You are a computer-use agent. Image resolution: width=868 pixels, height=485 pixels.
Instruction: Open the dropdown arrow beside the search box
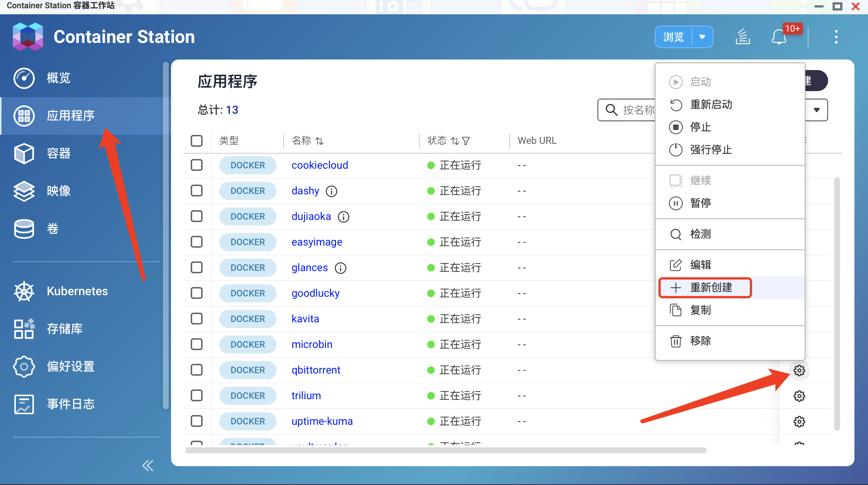point(817,110)
